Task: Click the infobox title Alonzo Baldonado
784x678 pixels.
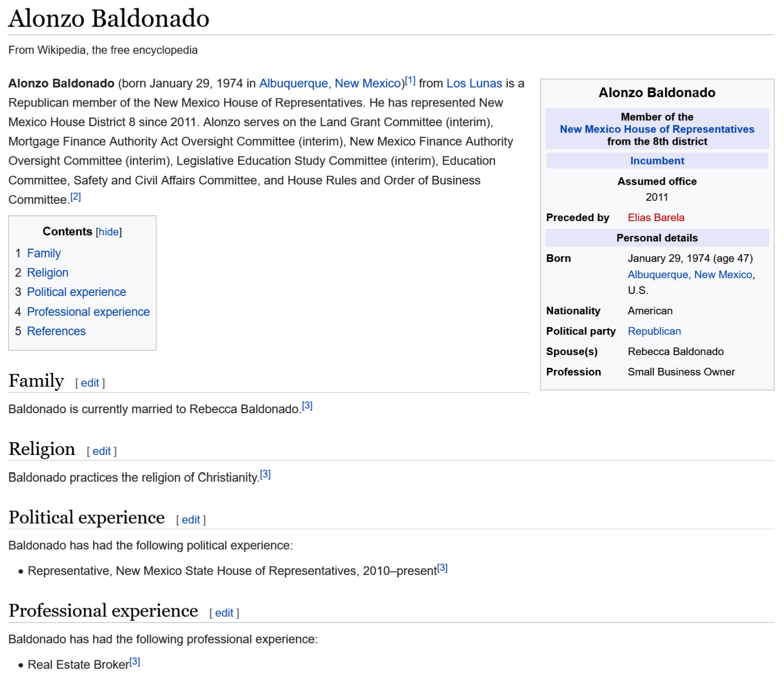Action: pos(657,93)
